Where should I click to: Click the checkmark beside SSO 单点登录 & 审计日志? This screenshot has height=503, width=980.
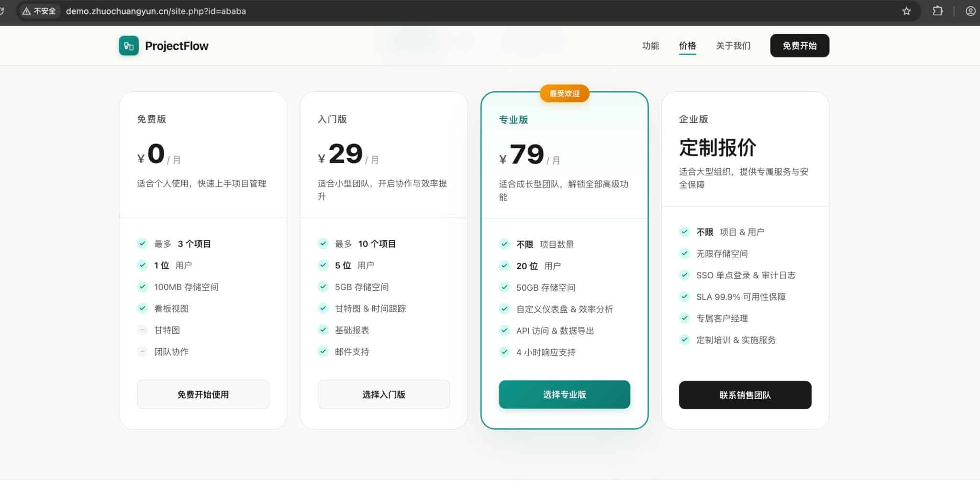(x=684, y=275)
